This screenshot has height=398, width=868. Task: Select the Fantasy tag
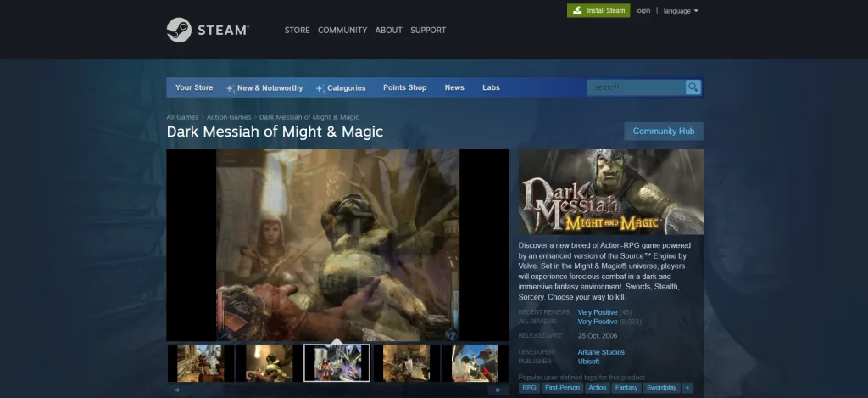tap(626, 388)
